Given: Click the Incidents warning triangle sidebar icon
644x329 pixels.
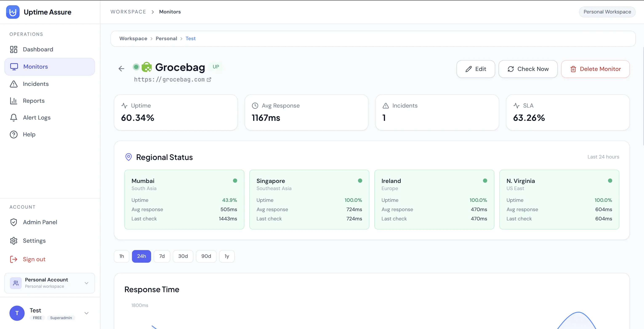Looking at the screenshot, I should pyautogui.click(x=13, y=84).
